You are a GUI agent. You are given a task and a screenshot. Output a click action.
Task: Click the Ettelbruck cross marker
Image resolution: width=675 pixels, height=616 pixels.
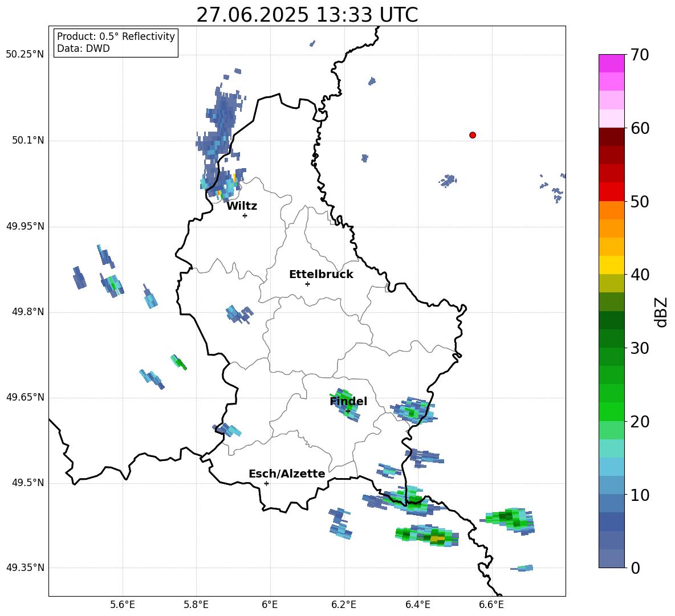tap(307, 284)
